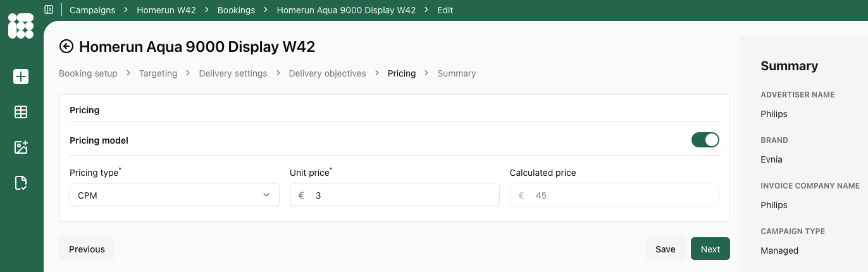Click the app logo in the sidebar
Viewport: 868px width, 272px height.
coord(21,25)
